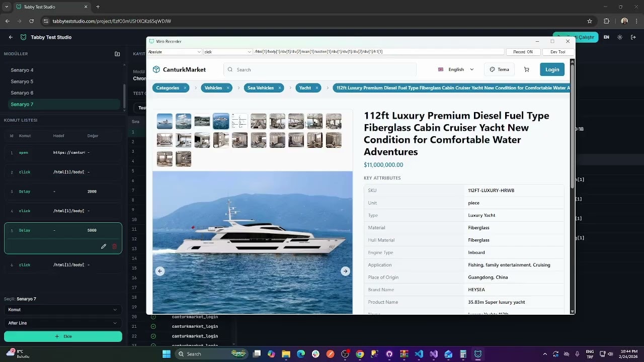
Task: Open the browser extensions puzzle icon
Action: [606, 21]
